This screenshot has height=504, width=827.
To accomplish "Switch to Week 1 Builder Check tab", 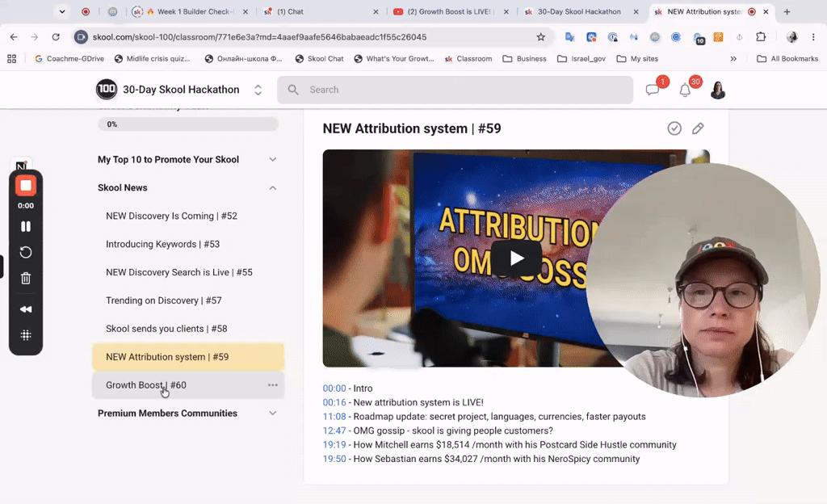I will [x=190, y=11].
